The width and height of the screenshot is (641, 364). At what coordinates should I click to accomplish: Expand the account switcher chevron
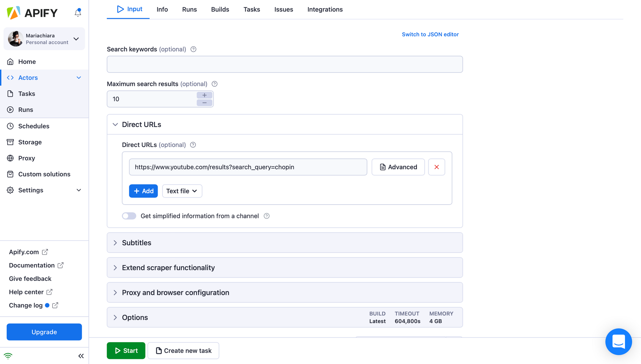click(76, 39)
